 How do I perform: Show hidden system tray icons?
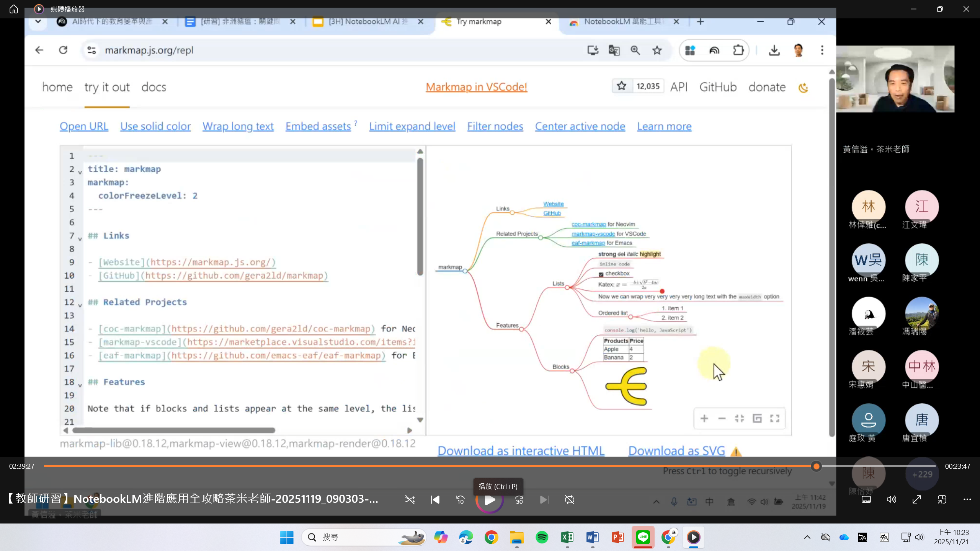(x=807, y=537)
